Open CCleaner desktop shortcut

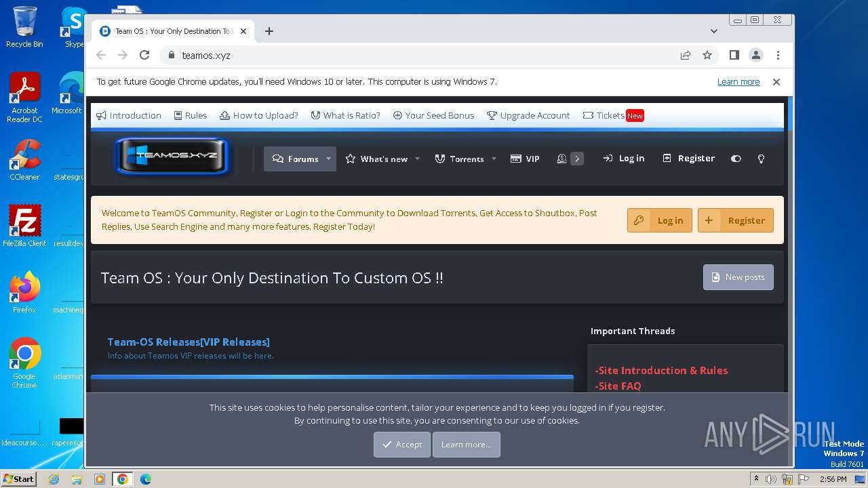[x=24, y=160]
